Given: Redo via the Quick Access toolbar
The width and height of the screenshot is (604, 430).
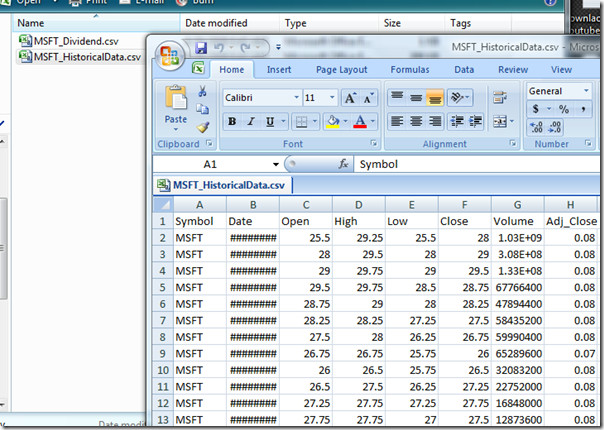Looking at the screenshot, I should click(x=245, y=48).
